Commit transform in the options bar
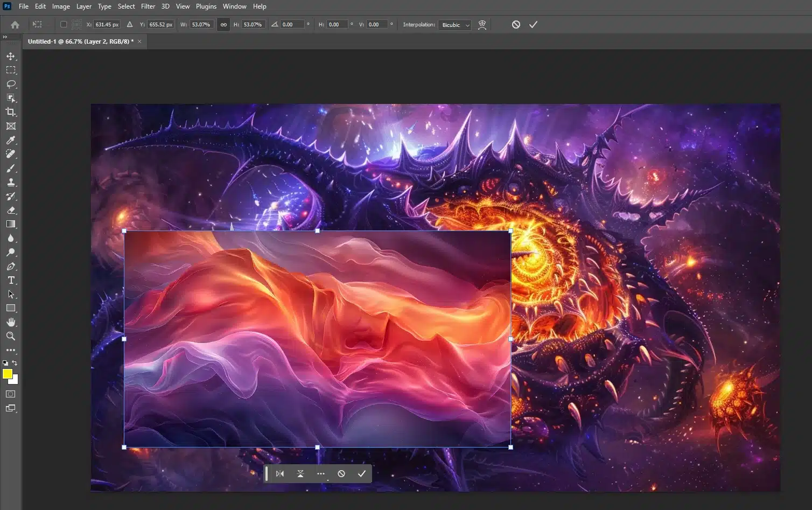Screen dimensions: 812x510 533,25
